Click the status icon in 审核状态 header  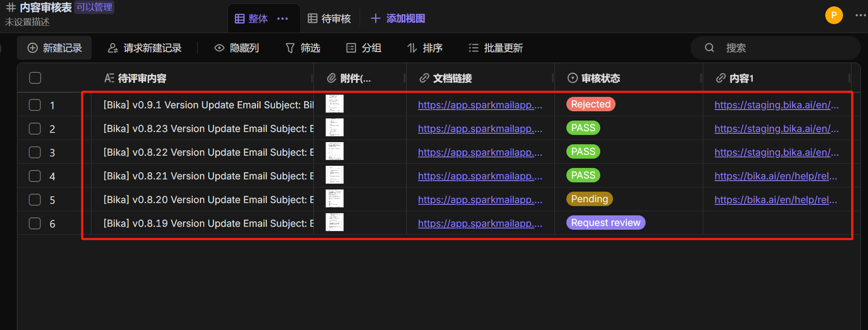pyautogui.click(x=572, y=78)
